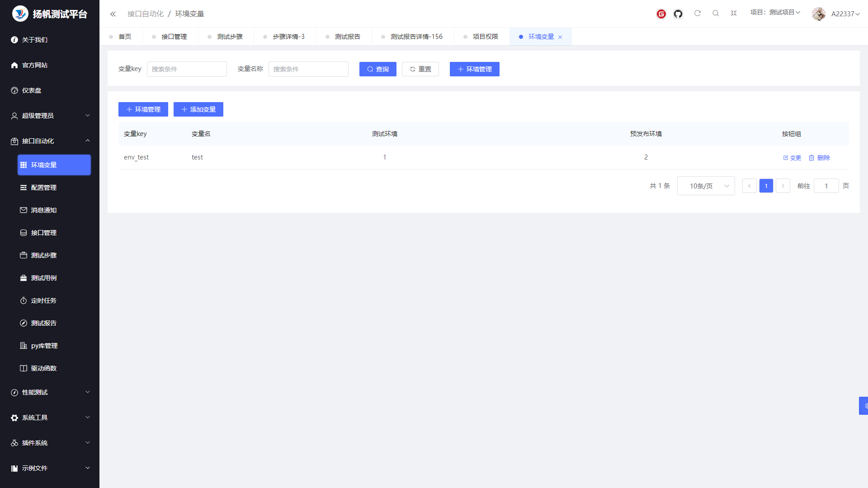Open 配置管理 in the sidebar
Image resolution: width=868 pixels, height=488 pixels.
click(x=44, y=188)
